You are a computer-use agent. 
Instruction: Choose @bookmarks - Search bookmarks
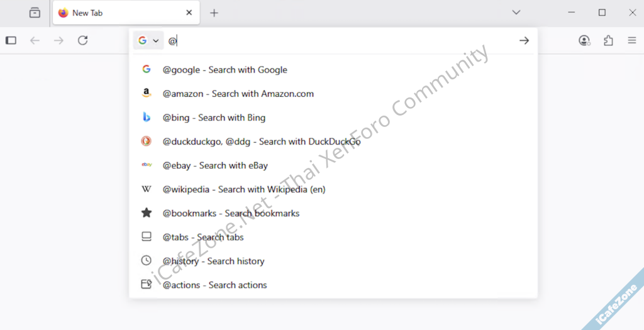tap(333, 214)
